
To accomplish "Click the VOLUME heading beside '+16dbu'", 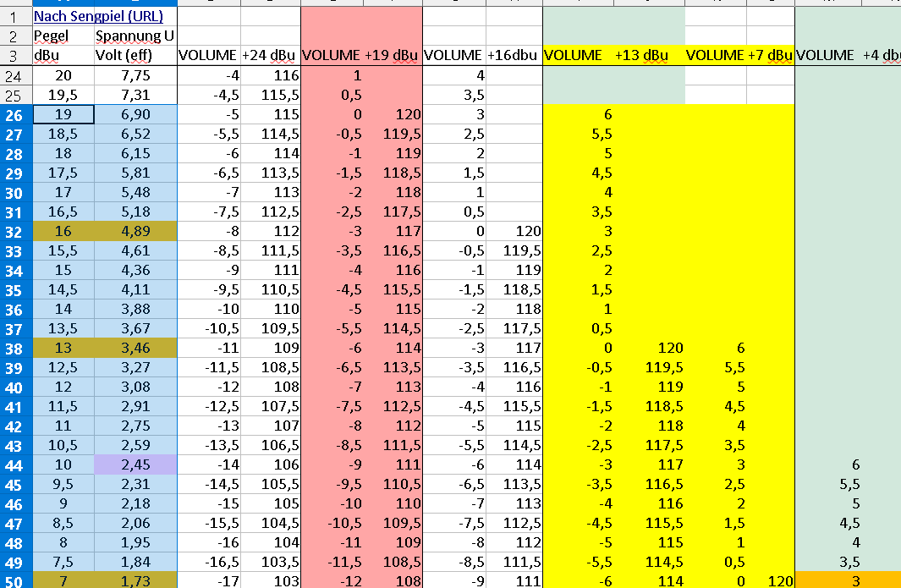I will click(x=454, y=56).
